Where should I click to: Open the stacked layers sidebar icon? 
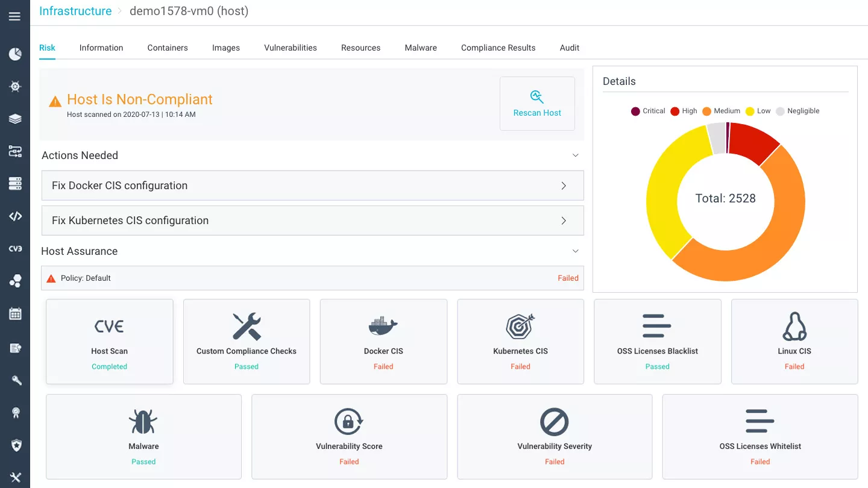pos(15,119)
